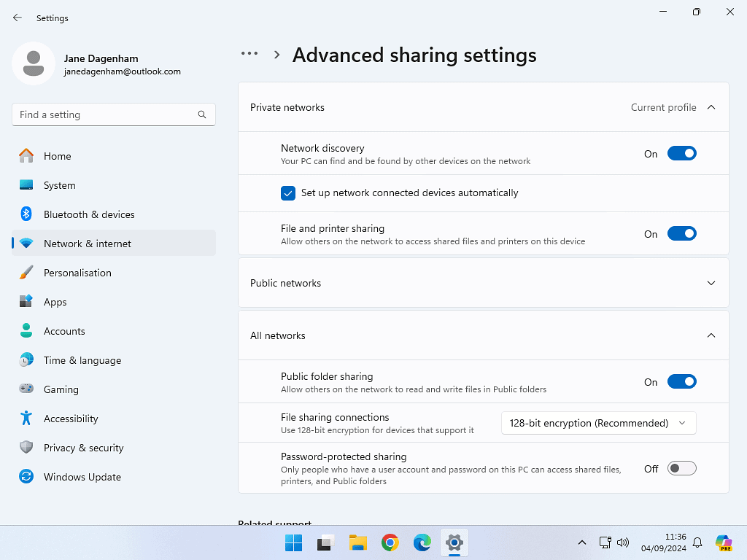The image size is (747, 560).
Task: Enable Password-protected sharing
Action: tap(681, 469)
